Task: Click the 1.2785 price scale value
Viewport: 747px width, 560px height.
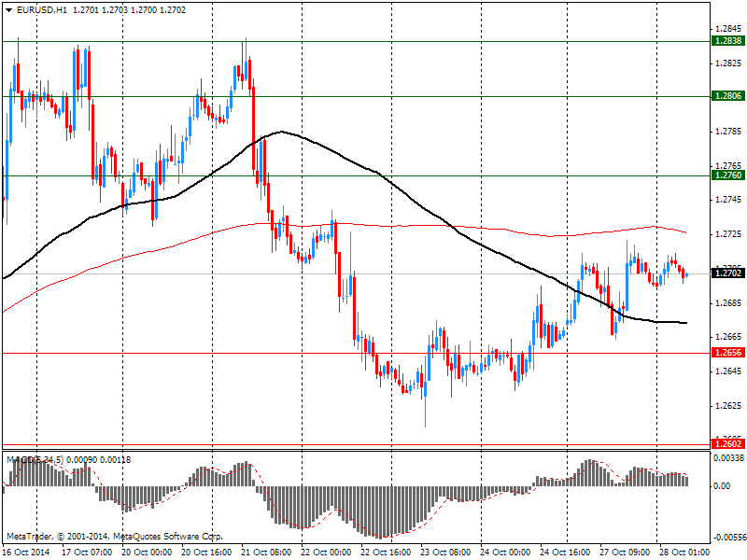Action: [x=728, y=132]
